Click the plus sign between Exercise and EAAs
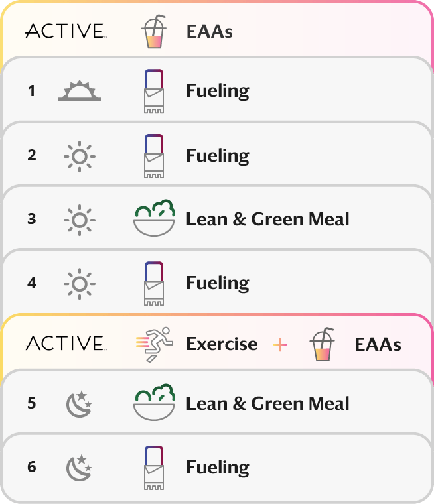Screen dimensions: 434x504 coord(281,344)
